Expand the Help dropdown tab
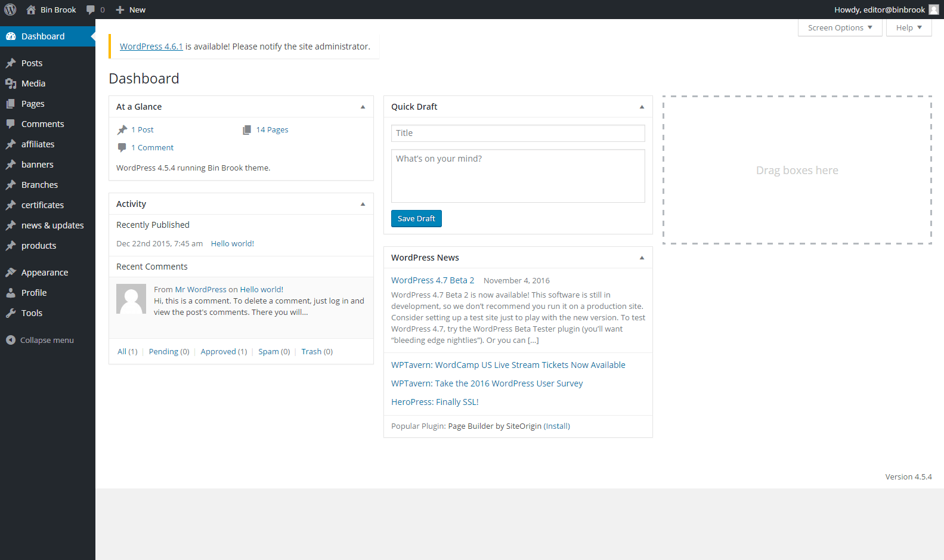 coord(908,27)
